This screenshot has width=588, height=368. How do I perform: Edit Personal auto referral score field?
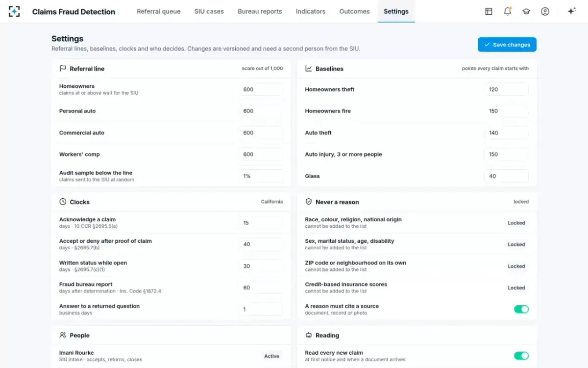261,111
